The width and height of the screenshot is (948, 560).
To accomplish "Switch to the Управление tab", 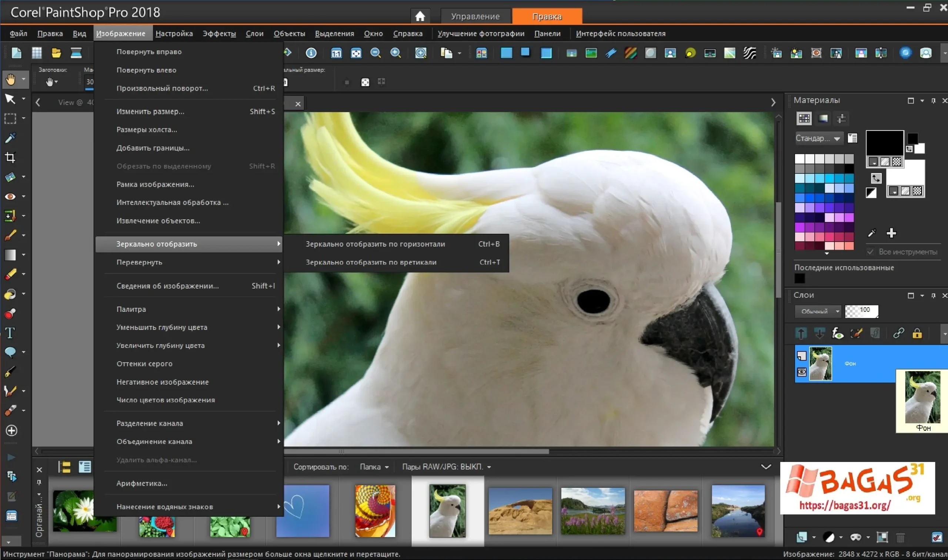I will click(475, 16).
